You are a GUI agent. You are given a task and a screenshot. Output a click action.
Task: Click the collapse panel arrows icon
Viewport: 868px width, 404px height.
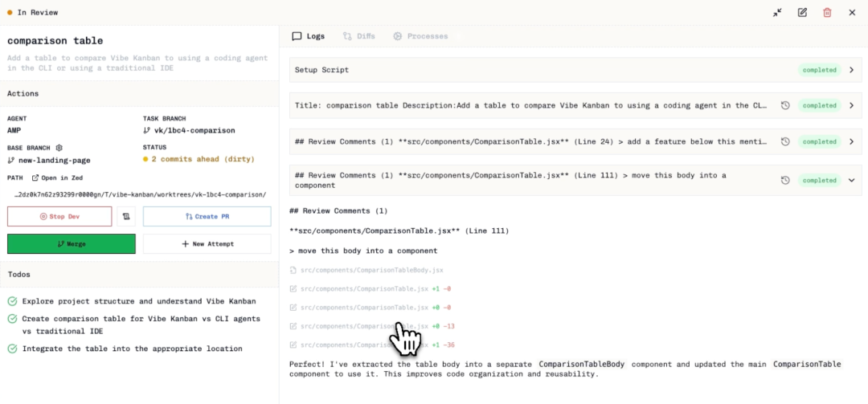tap(778, 12)
